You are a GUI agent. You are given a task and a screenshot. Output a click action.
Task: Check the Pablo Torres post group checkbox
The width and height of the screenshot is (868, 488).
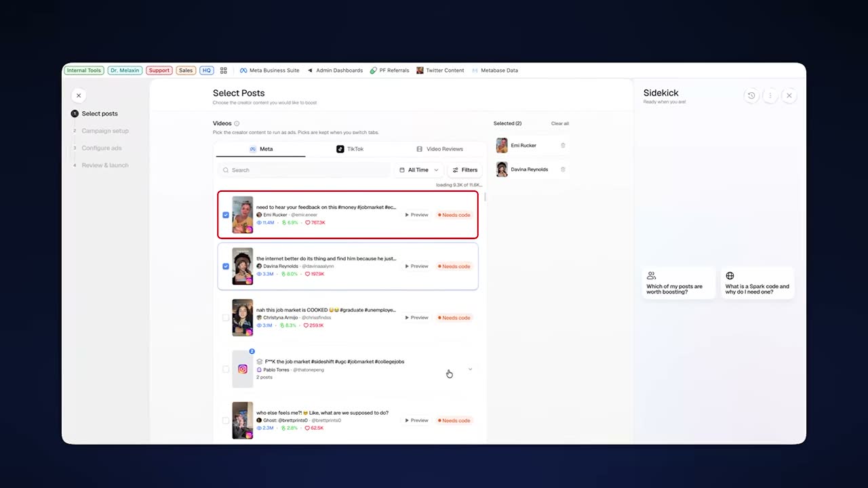click(226, 369)
